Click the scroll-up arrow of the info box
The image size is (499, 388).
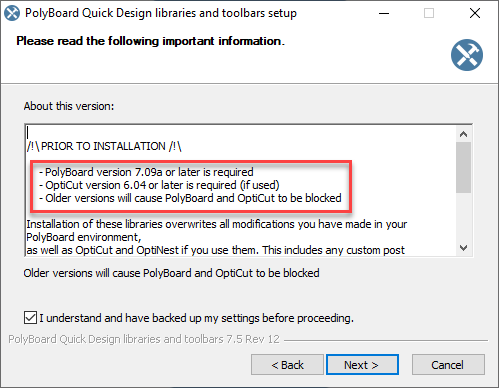[463, 134]
